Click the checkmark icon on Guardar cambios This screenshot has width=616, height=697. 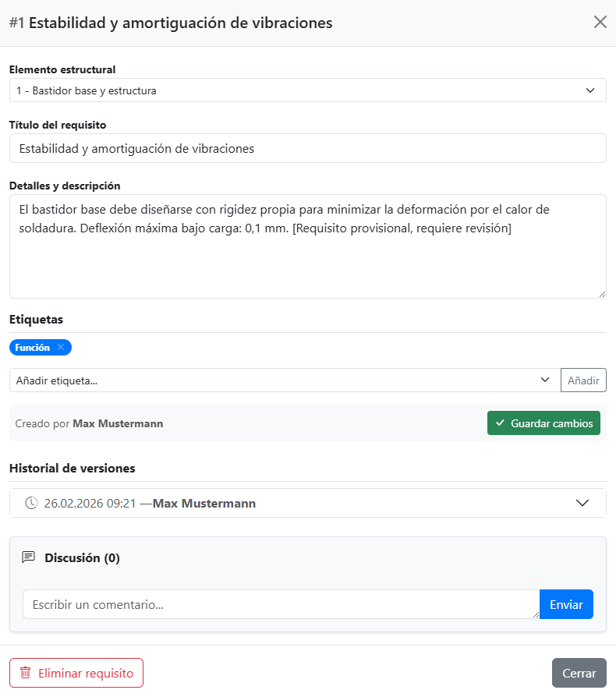tap(500, 423)
